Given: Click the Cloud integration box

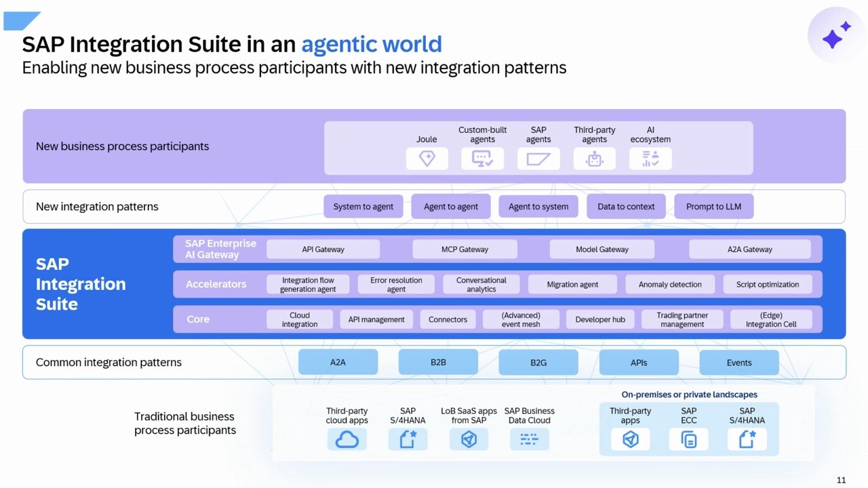Looking at the screenshot, I should click(x=300, y=320).
